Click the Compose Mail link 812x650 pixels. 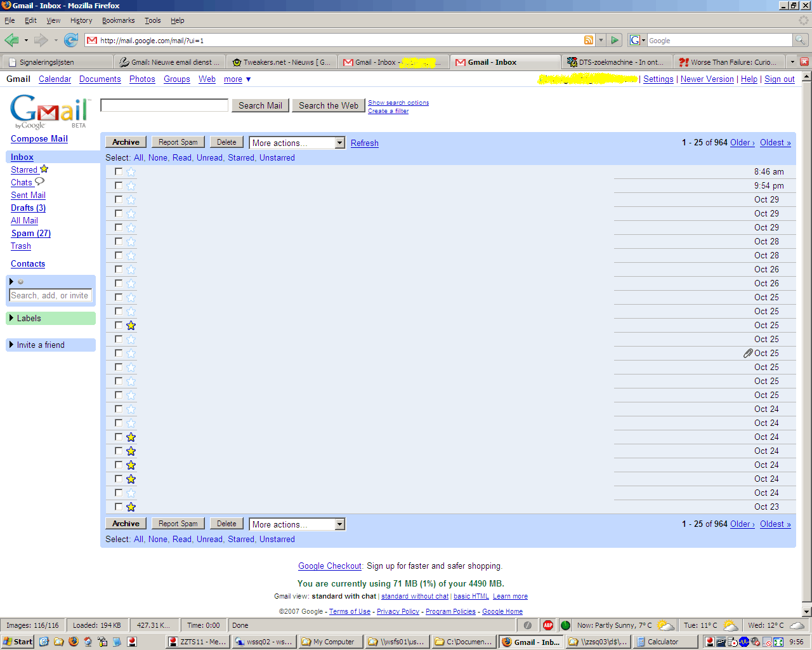(x=39, y=138)
